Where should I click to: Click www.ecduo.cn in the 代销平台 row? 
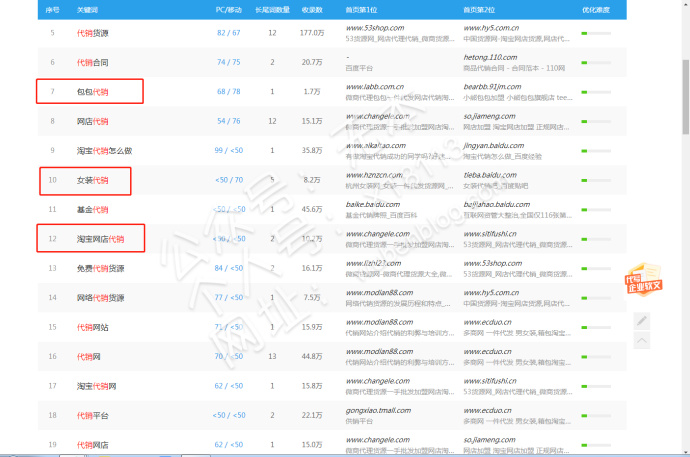coord(487,410)
